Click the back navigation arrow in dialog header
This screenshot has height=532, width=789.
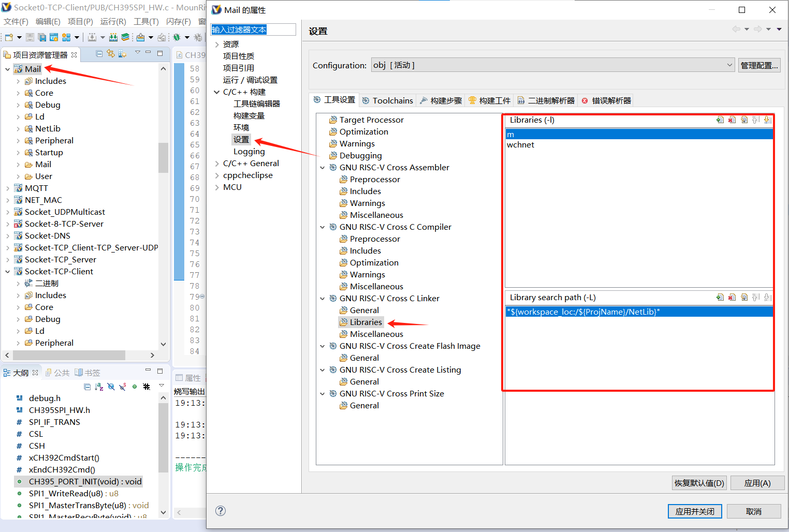[x=736, y=29]
